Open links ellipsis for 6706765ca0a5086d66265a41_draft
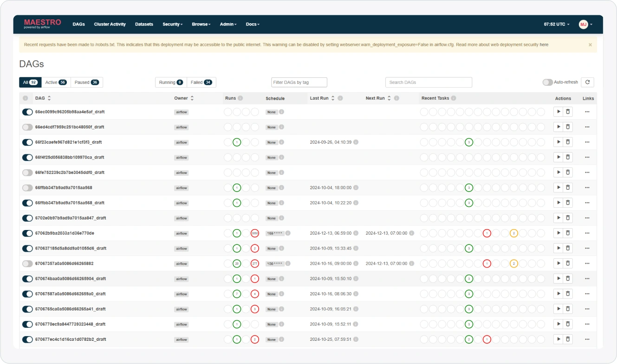This screenshot has width=617, height=364. [587, 309]
